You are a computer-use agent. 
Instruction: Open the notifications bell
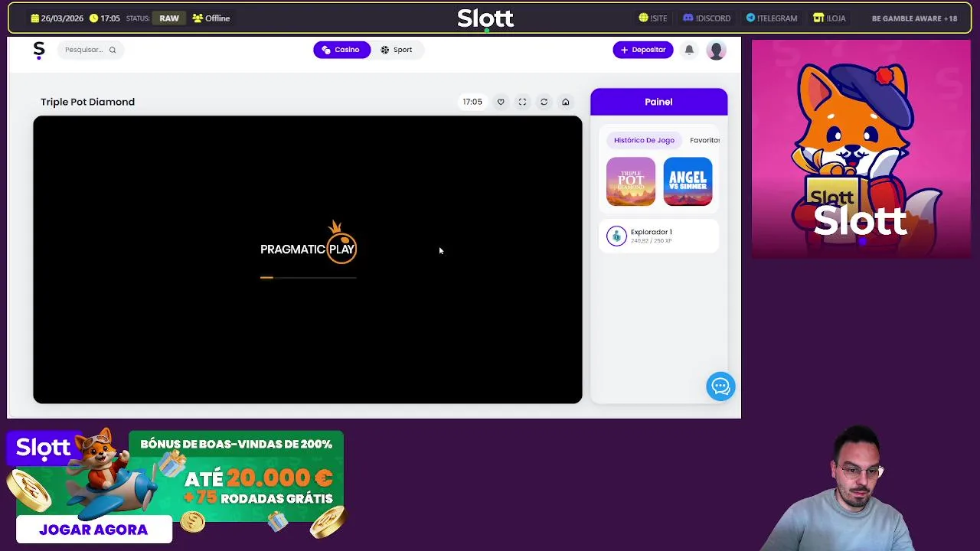click(689, 50)
